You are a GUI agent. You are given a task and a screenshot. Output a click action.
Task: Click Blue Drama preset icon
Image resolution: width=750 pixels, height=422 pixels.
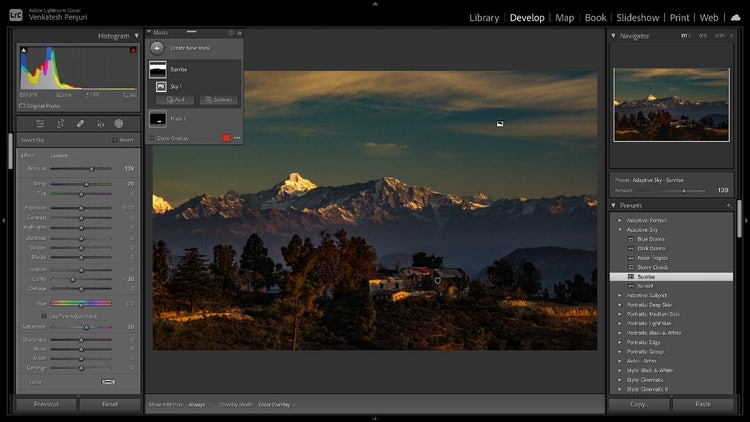(630, 239)
